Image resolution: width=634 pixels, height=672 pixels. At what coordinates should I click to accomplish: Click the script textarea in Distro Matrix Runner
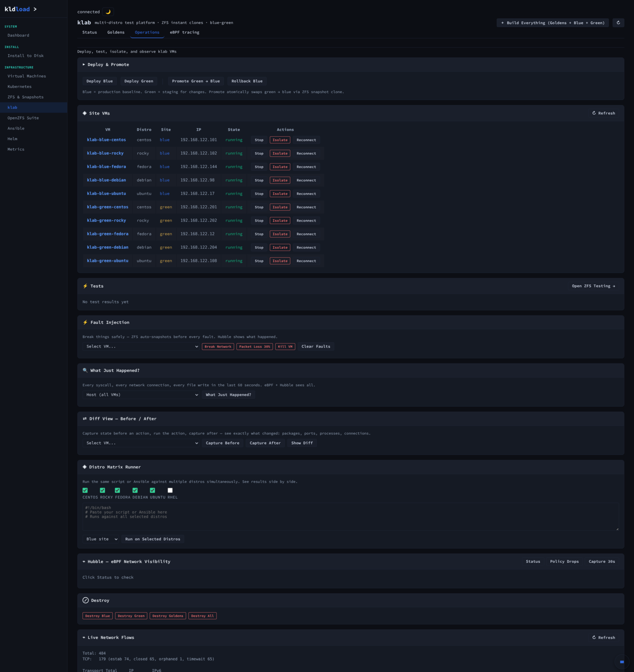tap(351, 517)
